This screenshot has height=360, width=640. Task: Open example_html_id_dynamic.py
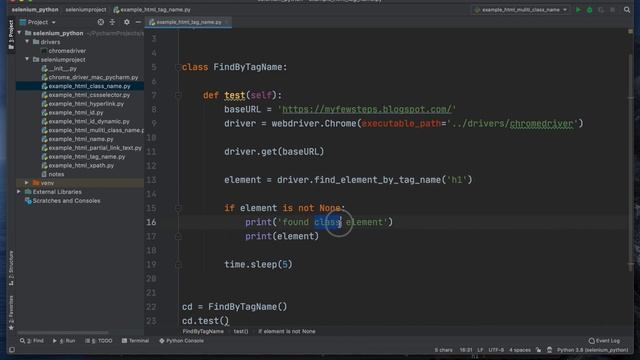pyautogui.click(x=89, y=122)
